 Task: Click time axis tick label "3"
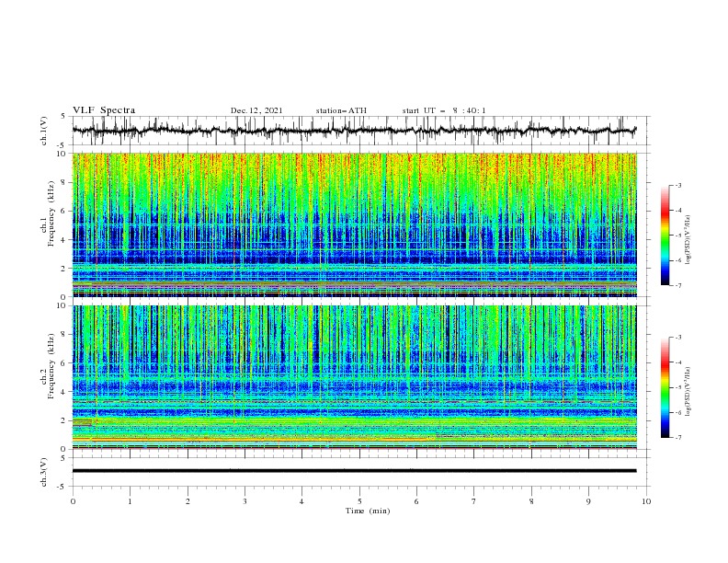245,501
